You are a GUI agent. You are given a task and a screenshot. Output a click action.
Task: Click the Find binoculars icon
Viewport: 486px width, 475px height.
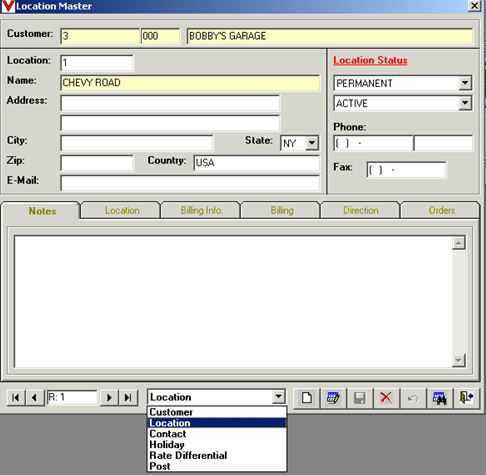pos(440,398)
